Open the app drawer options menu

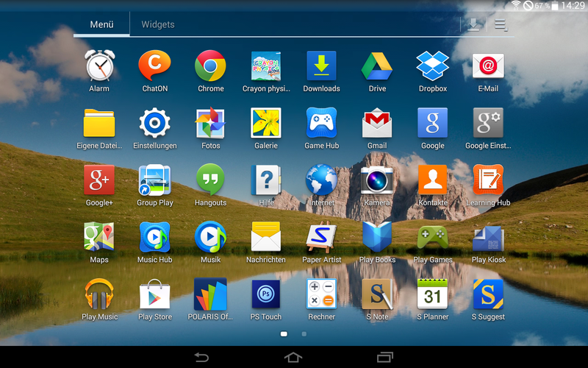click(501, 25)
